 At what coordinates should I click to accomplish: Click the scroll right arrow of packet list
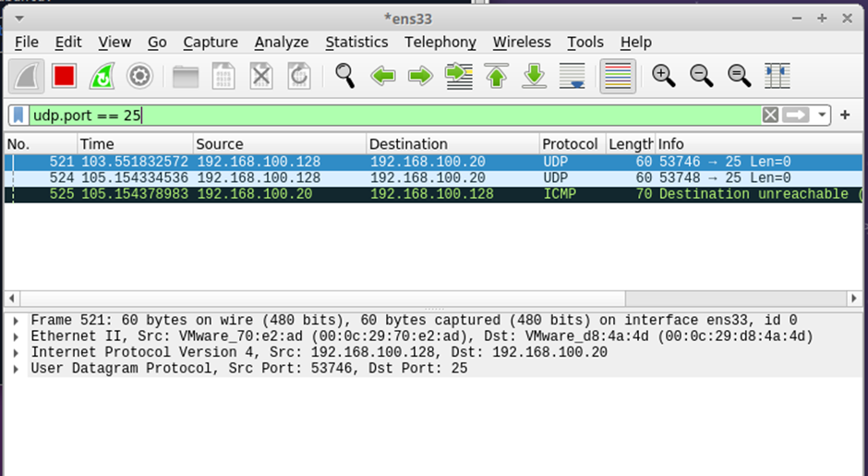pos(854,299)
